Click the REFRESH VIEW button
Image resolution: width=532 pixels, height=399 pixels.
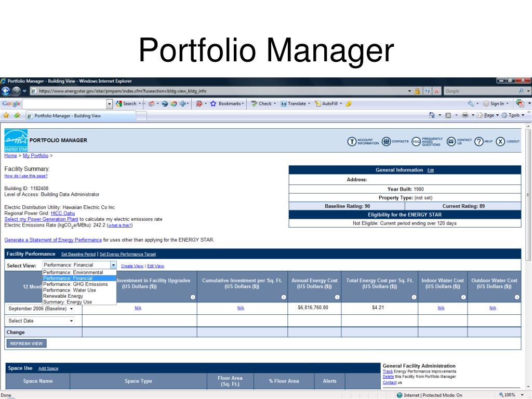(x=26, y=343)
